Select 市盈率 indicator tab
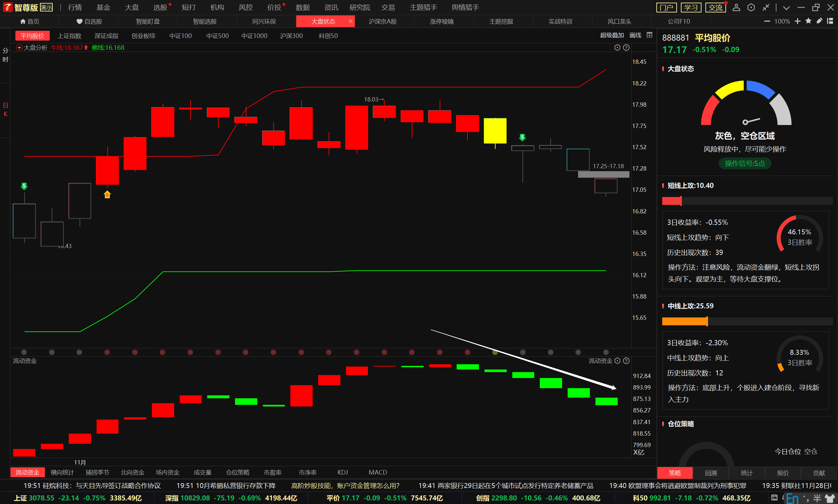838x504 pixels. tap(272, 472)
